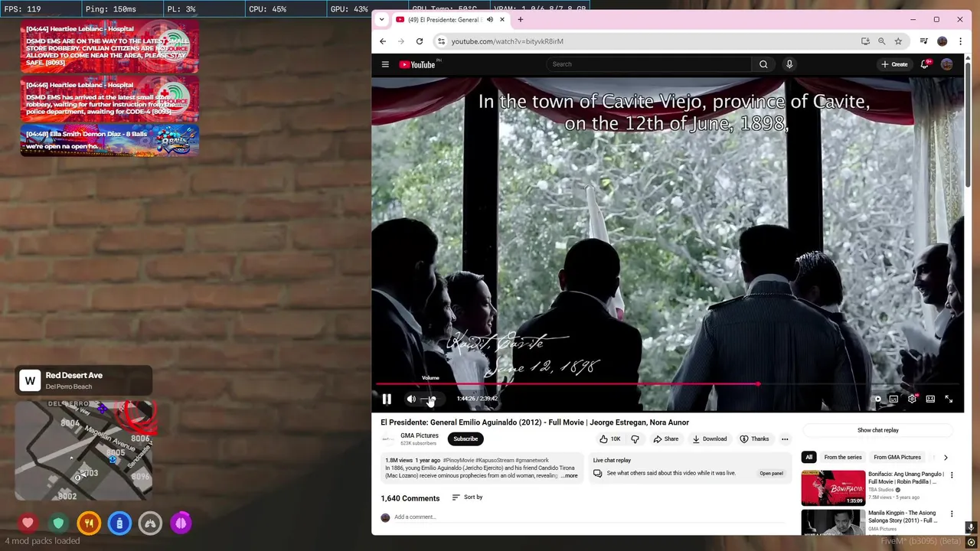Viewport: 980px width, 551px height.
Task: Click the green armor shield icon in HUD
Action: tap(58, 523)
